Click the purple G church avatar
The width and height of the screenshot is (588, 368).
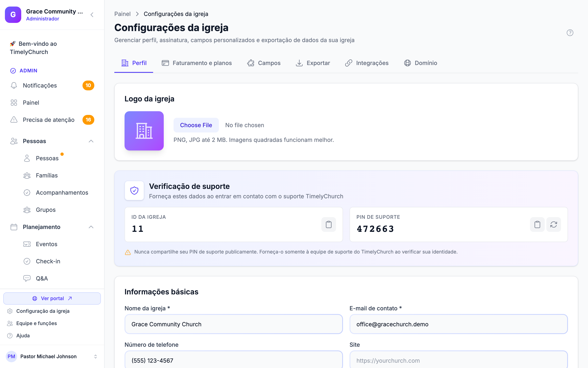13,15
